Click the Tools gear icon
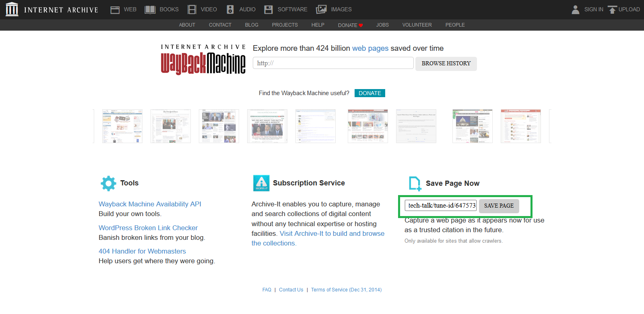Viewport: 644px width, 314px height. click(108, 183)
